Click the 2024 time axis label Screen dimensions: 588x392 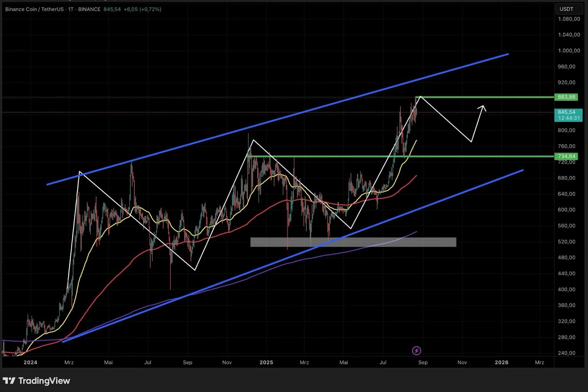pos(31,362)
